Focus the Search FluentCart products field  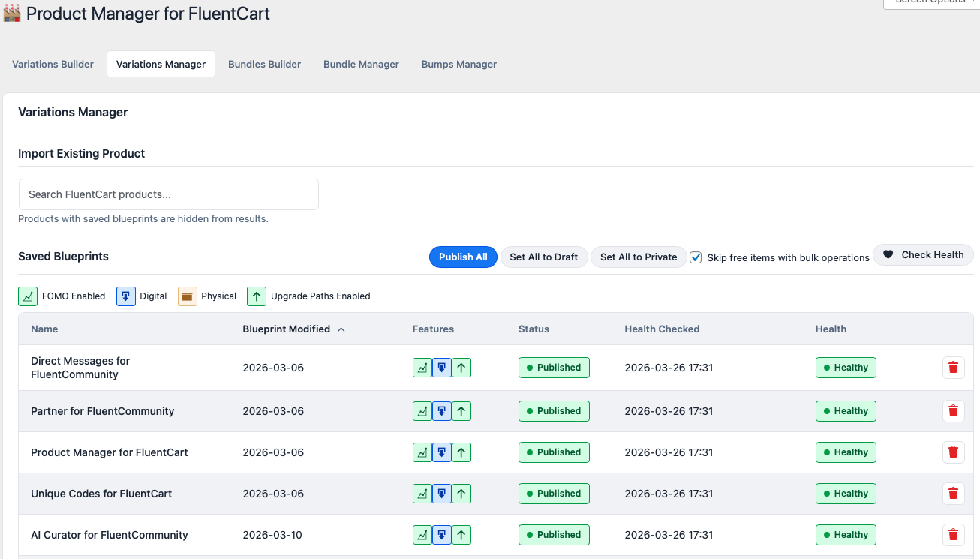coord(169,194)
